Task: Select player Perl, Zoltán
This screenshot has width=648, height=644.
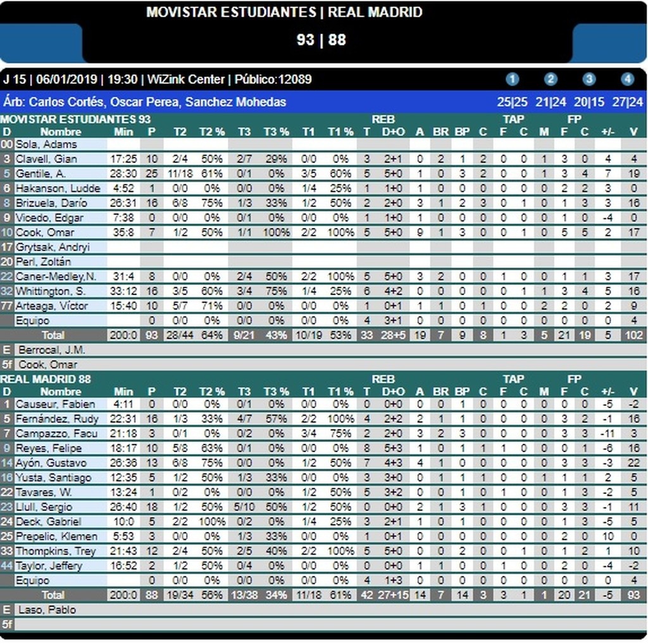Action: point(43,262)
